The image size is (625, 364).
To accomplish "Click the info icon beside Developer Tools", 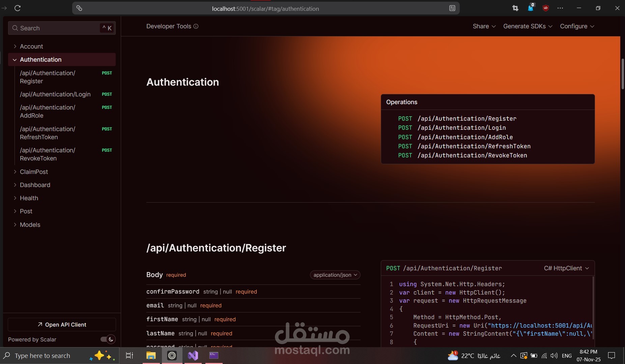I will (x=196, y=26).
